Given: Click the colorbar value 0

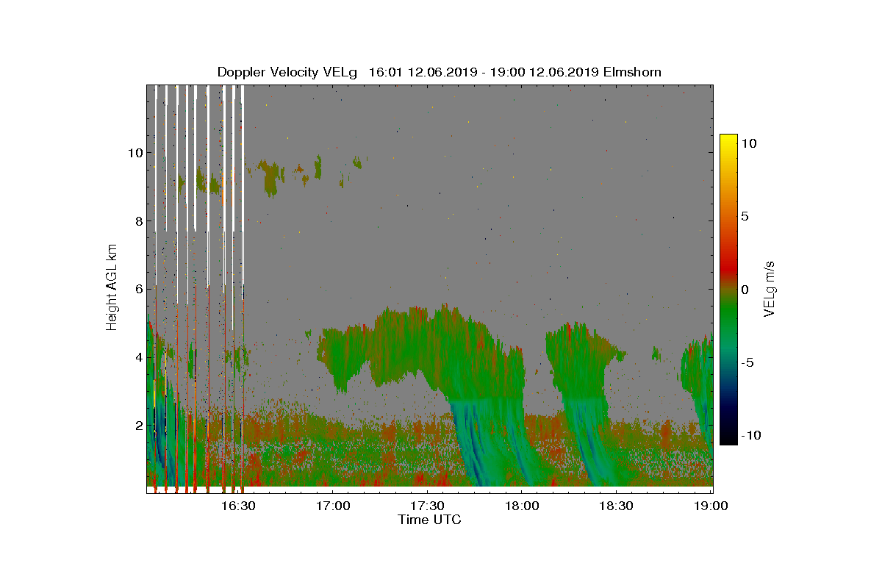Looking at the screenshot, I should click(x=744, y=289).
